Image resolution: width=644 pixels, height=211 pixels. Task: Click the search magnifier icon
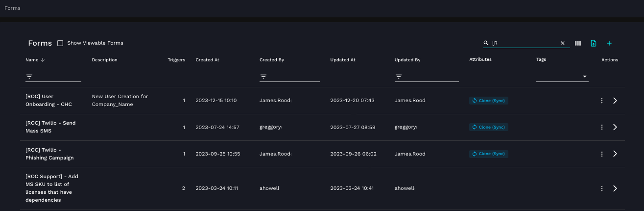(x=486, y=43)
